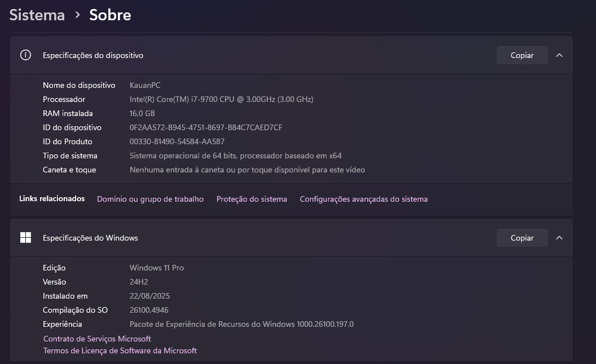Open Contrato de Serviços Microsoft link

pyautogui.click(x=97, y=339)
